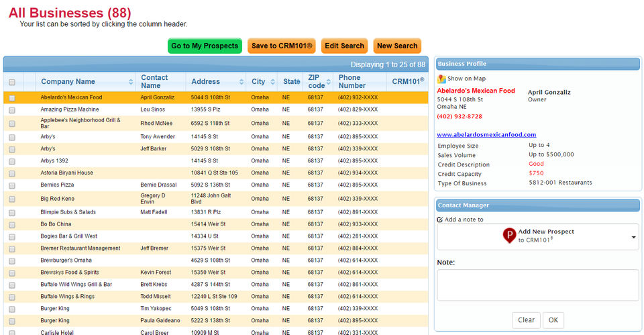644x335 pixels.
Task: Click the Displaying 1 to 25 of 88 text
Action: (x=388, y=64)
